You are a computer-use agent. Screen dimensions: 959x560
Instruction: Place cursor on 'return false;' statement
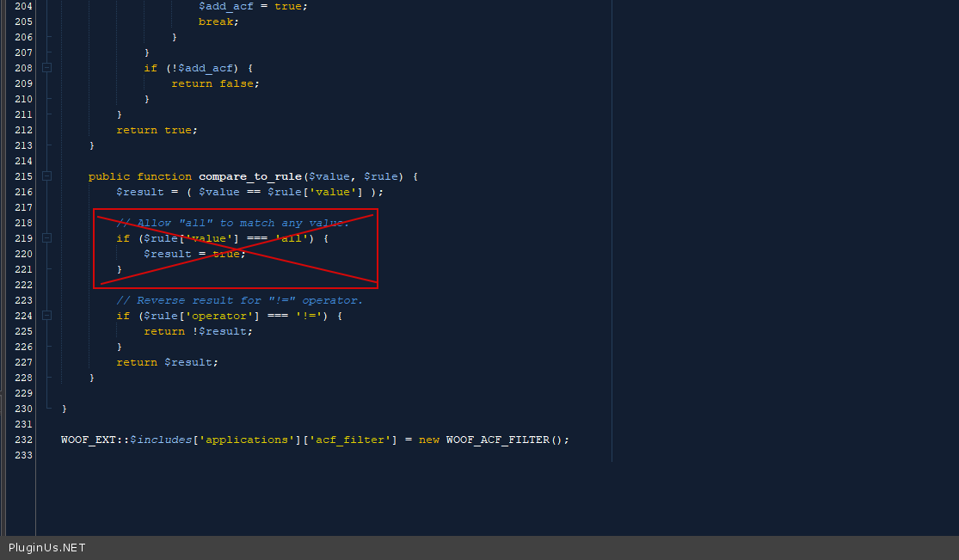click(215, 83)
